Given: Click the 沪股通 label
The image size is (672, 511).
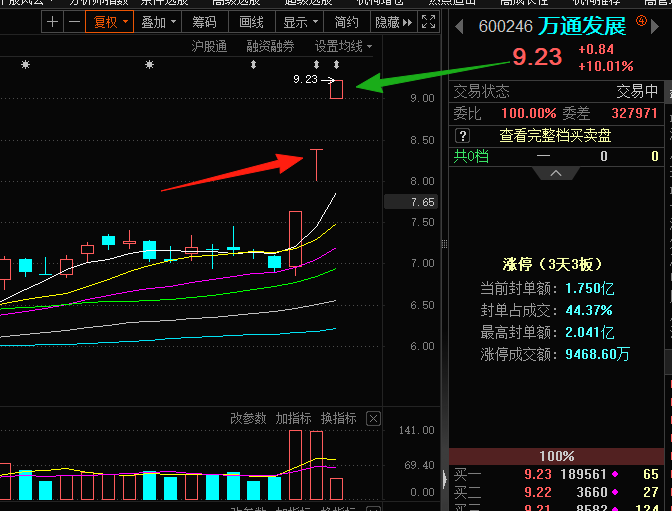Looking at the screenshot, I should [x=209, y=46].
